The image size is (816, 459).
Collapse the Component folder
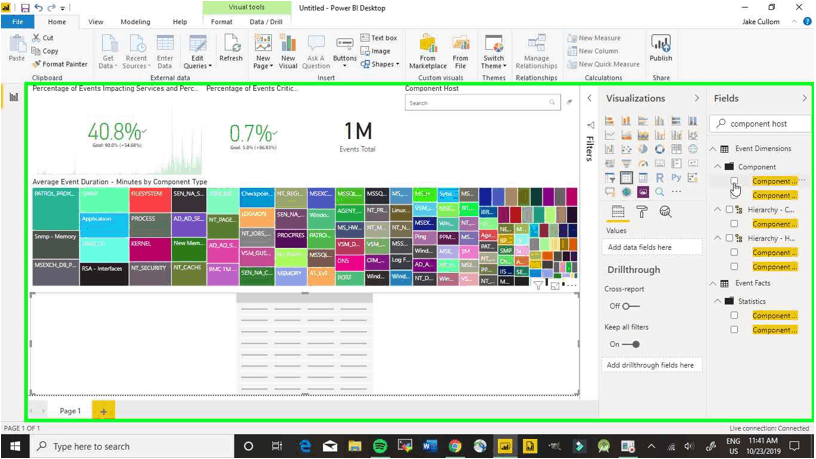[x=718, y=167]
